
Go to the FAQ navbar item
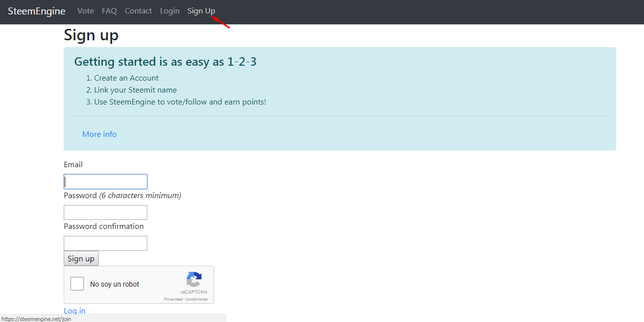tap(109, 11)
